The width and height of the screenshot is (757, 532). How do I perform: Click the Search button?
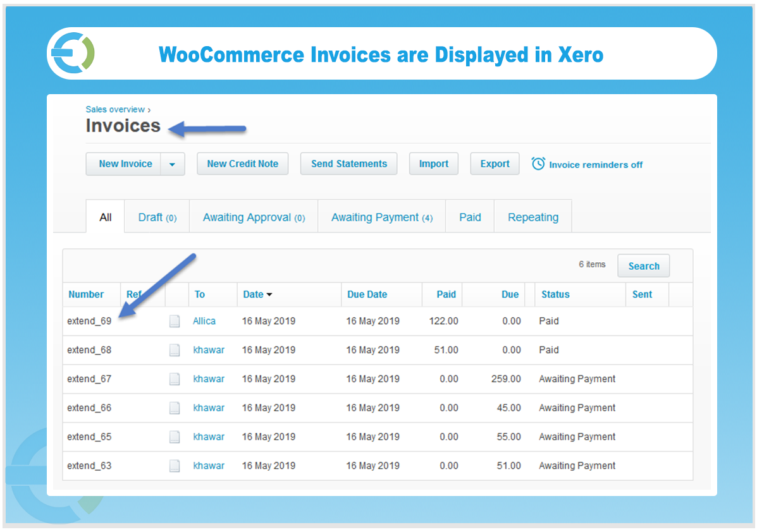[643, 265]
